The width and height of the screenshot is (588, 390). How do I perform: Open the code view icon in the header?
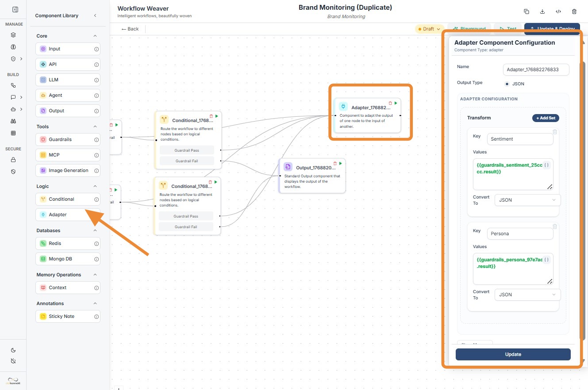tap(558, 11)
